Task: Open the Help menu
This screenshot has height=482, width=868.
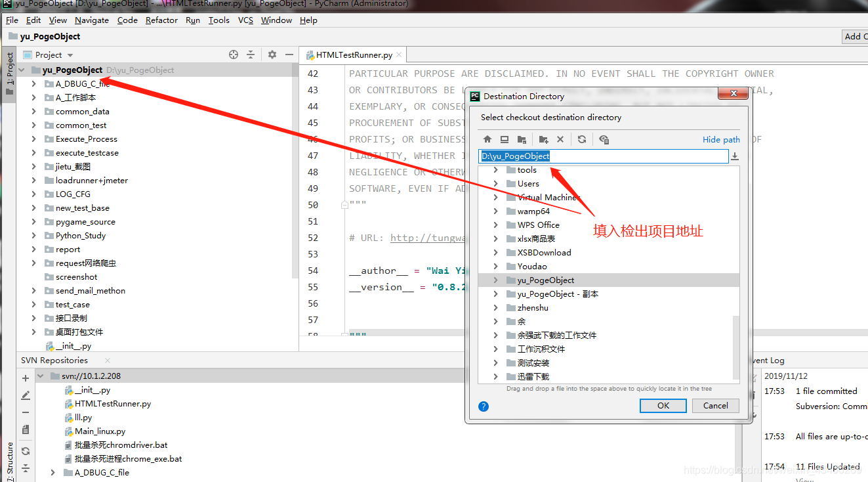Action: point(308,20)
